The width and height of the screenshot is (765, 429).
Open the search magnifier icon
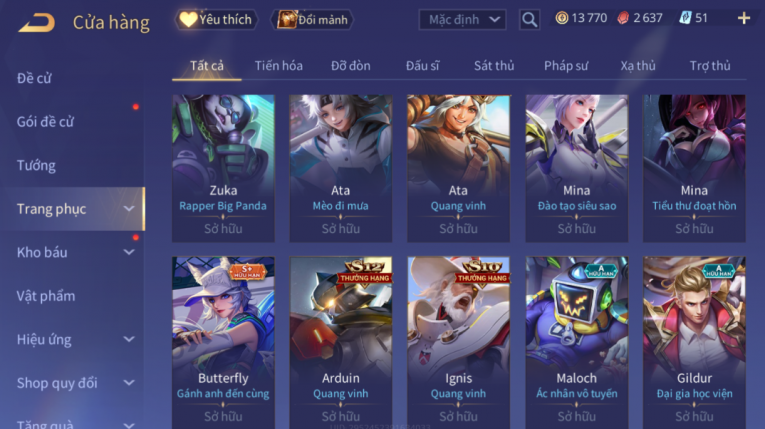point(529,20)
